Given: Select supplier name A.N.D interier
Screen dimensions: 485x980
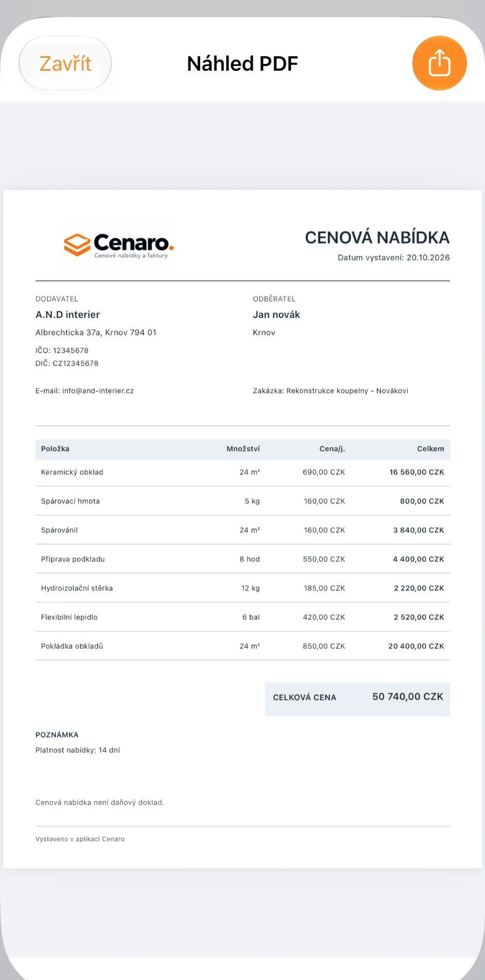Looking at the screenshot, I should point(68,315).
